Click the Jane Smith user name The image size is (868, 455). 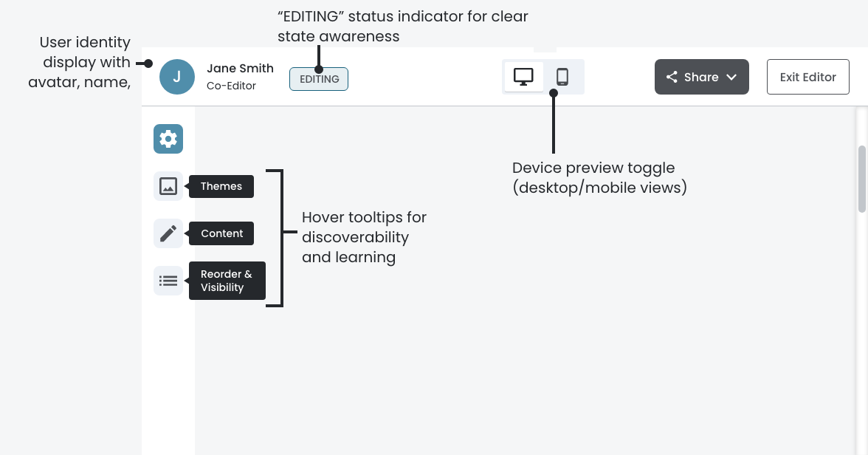pos(240,68)
